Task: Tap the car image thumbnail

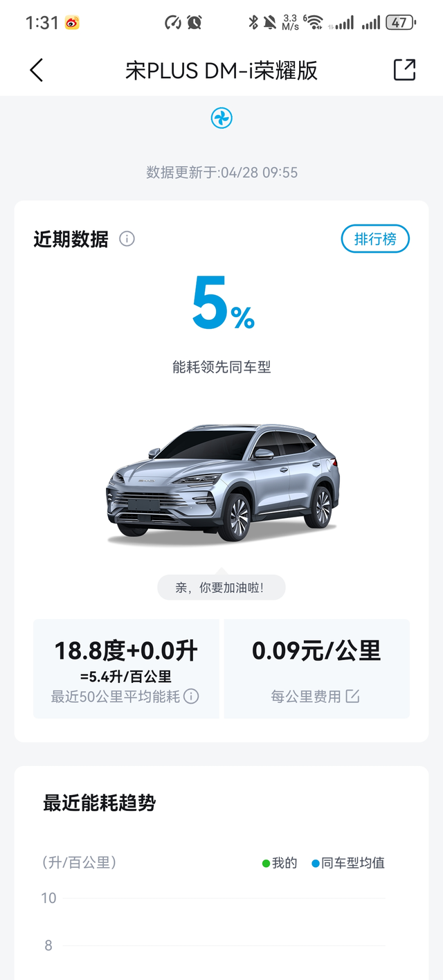Action: click(x=222, y=482)
